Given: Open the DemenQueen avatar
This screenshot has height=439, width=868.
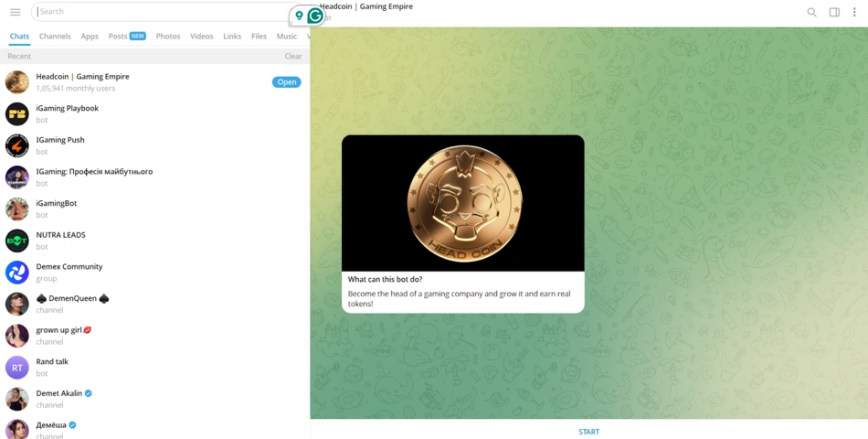Looking at the screenshot, I should 17,304.
